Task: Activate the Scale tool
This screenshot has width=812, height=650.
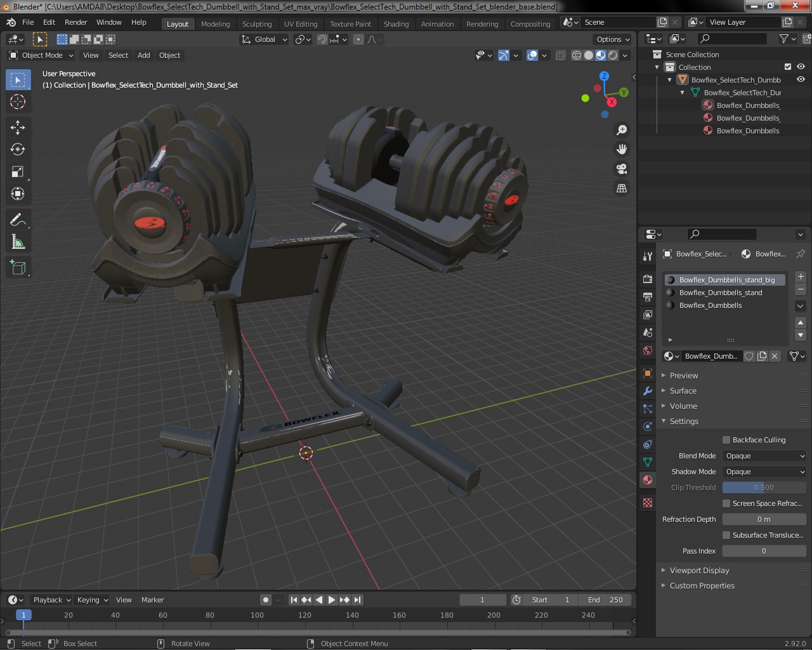Action: pyautogui.click(x=18, y=171)
